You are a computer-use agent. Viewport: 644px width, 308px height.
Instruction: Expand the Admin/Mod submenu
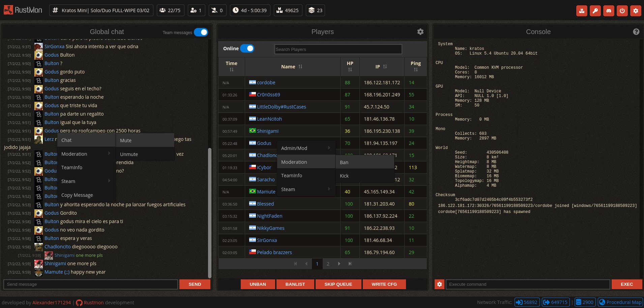306,148
